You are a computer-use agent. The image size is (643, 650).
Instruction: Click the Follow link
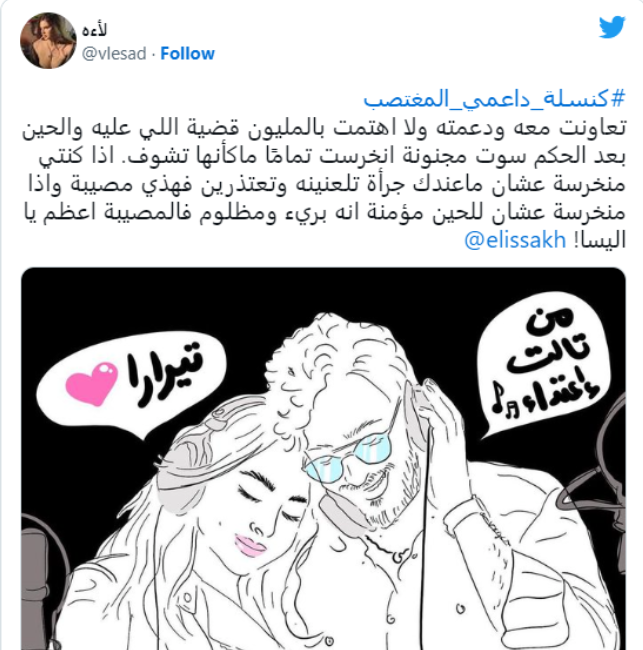click(187, 53)
